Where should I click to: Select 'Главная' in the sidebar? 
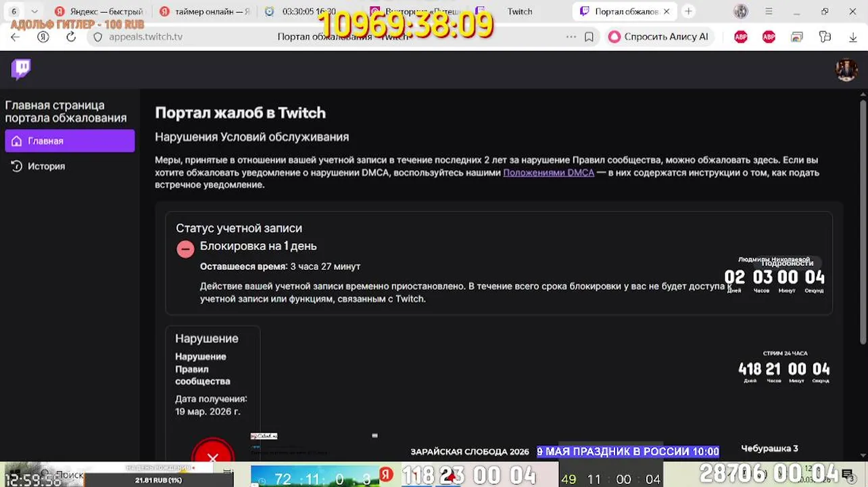click(70, 141)
